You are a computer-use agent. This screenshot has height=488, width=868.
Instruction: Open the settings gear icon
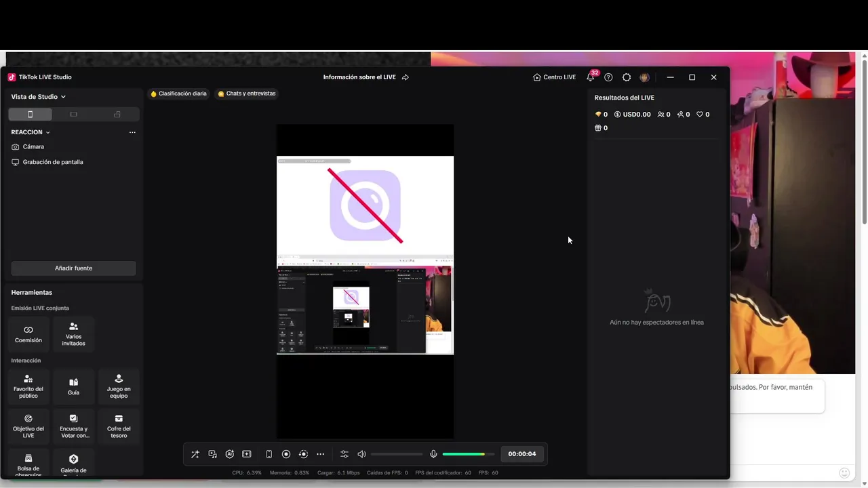(x=627, y=77)
